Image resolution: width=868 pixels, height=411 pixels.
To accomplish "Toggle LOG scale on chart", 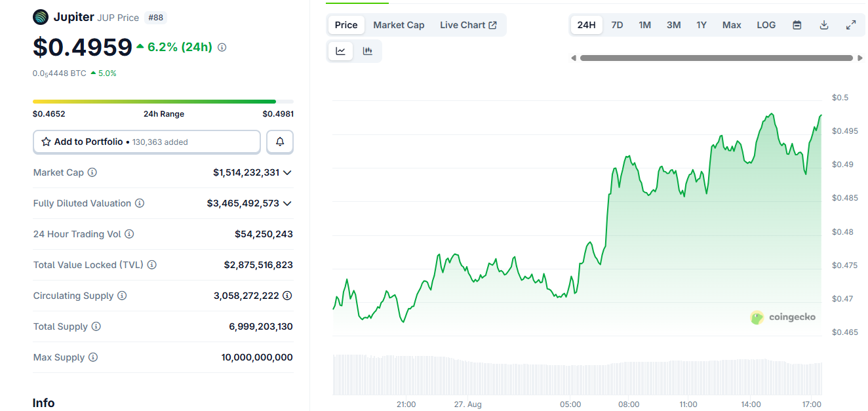I will tap(766, 25).
